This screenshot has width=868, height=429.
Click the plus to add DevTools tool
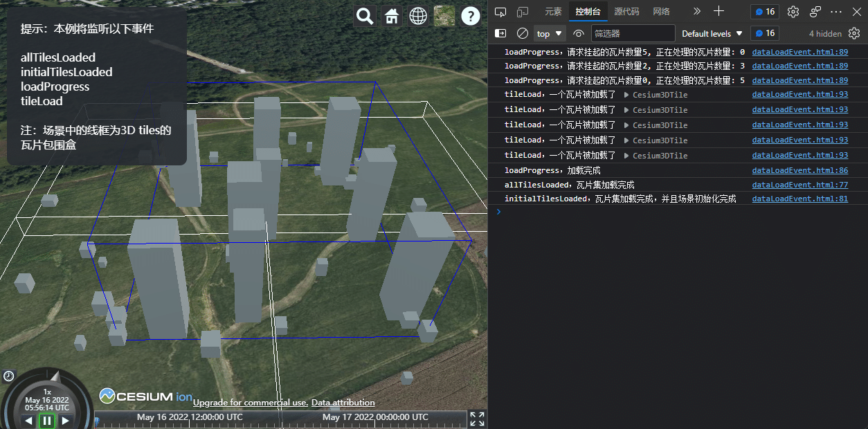click(x=718, y=11)
